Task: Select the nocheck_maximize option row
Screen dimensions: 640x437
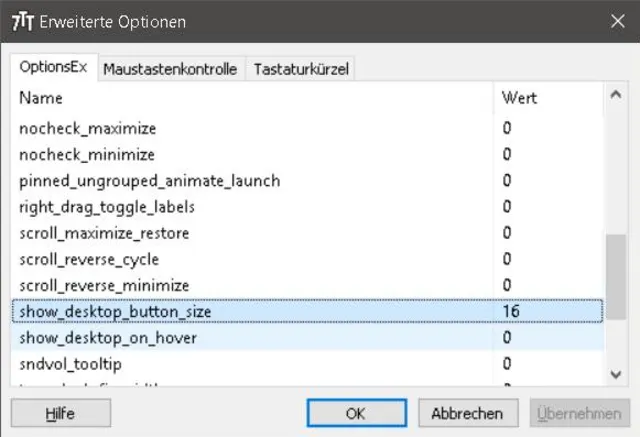Action: tap(88, 129)
